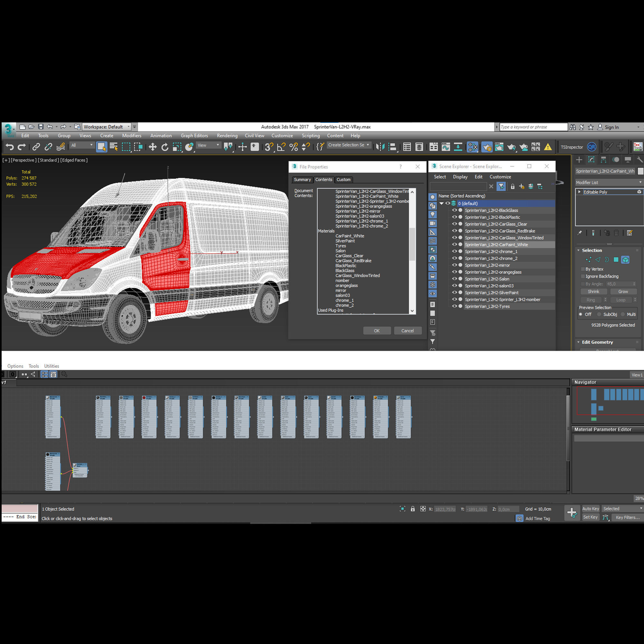This screenshot has height=644, width=644.
Task: Expand the Editable Poly stack entry
Action: [579, 192]
